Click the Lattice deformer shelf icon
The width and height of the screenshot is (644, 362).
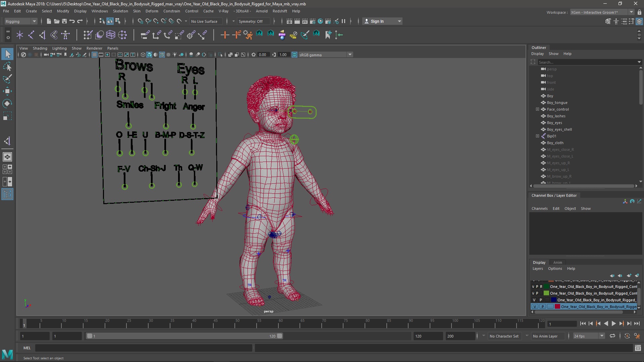pyautogui.click(x=111, y=35)
